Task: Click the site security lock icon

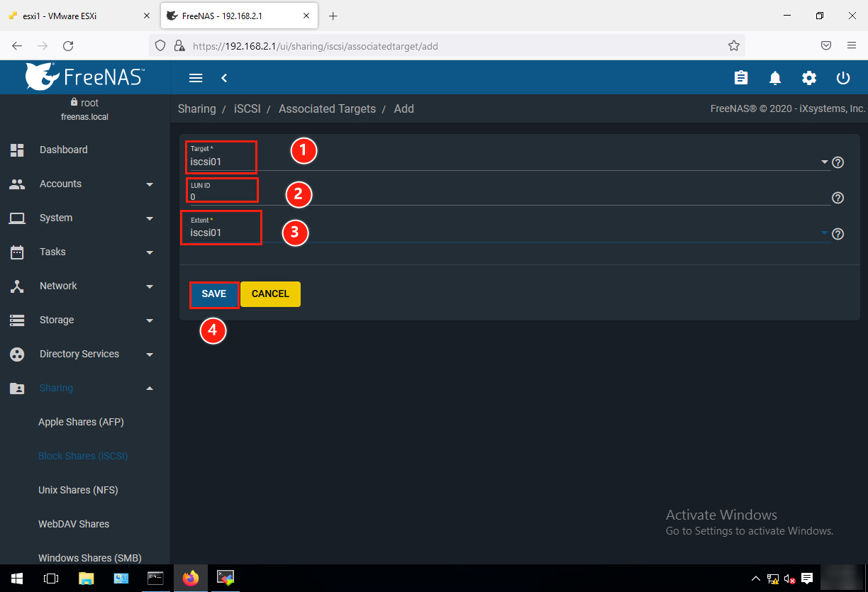Action: click(179, 45)
